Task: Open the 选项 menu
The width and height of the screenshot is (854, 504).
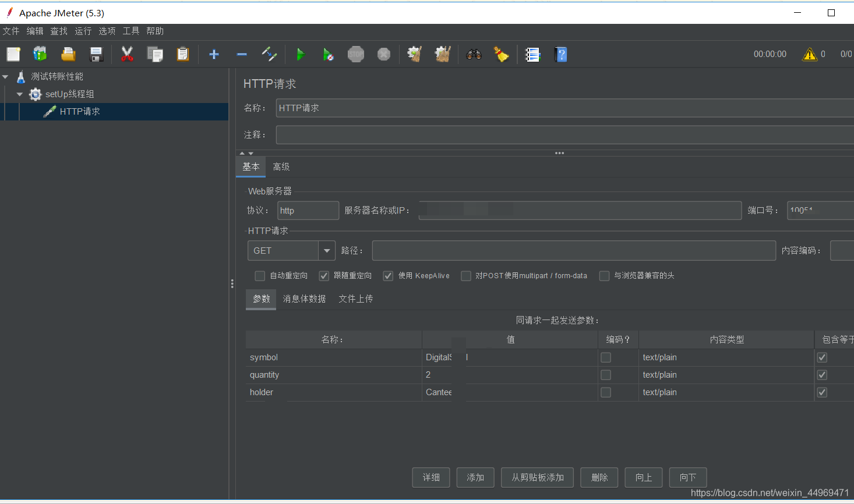Action: 107,31
